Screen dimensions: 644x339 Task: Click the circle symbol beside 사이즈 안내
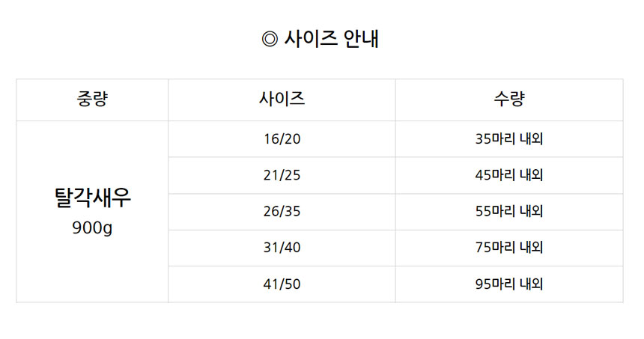pyautogui.click(x=270, y=40)
